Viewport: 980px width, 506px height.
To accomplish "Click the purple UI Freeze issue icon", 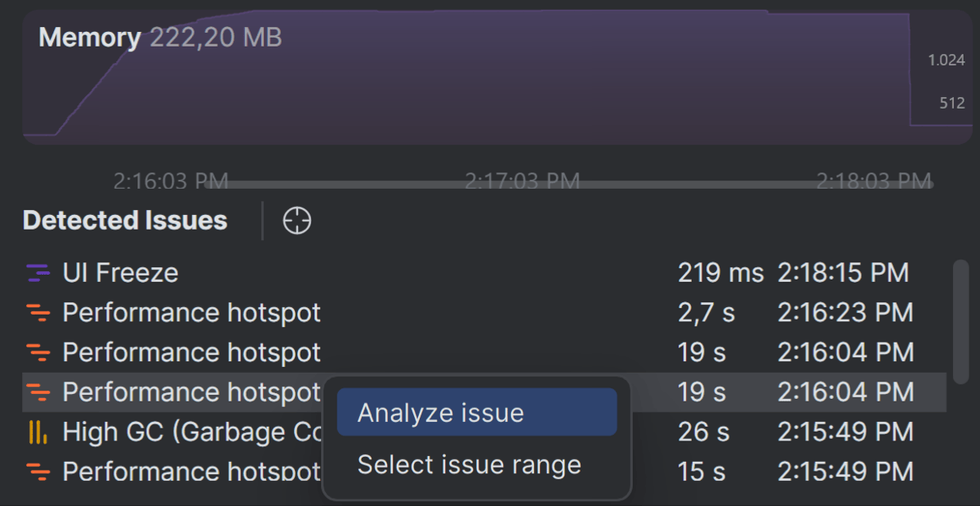I will point(38,273).
